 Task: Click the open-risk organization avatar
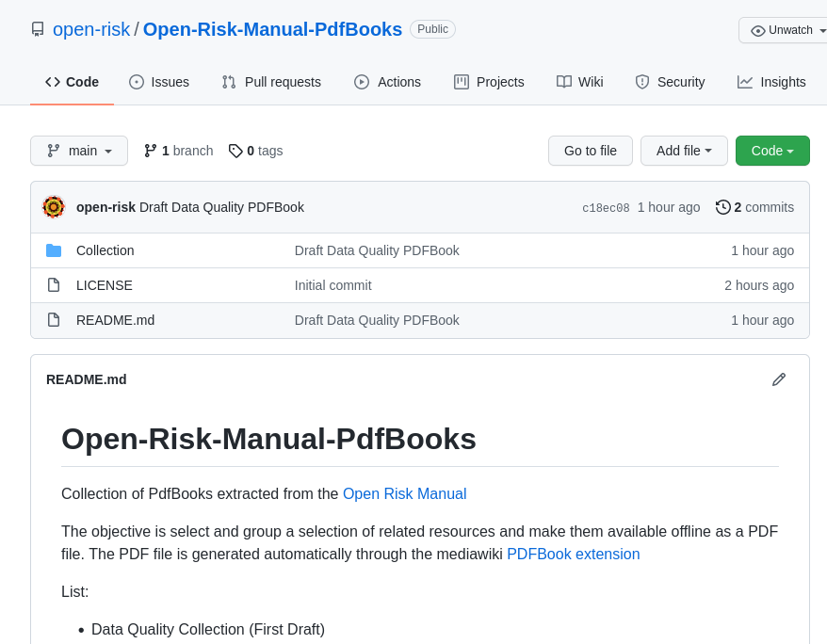54,207
